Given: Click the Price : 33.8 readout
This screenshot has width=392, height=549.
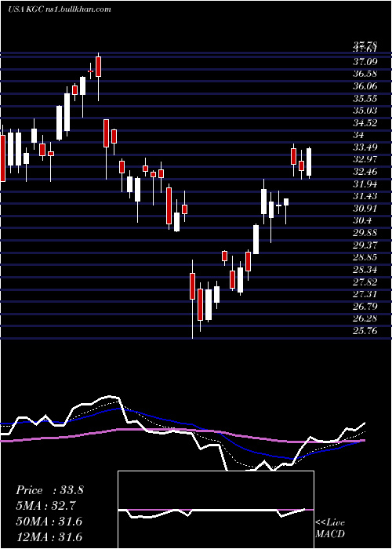Looking at the screenshot, I should click(x=49, y=490).
